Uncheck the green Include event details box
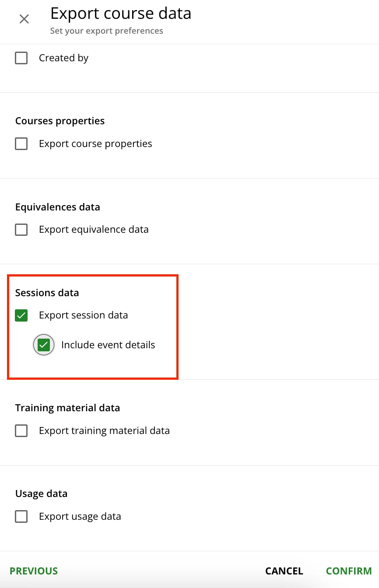 click(x=44, y=345)
